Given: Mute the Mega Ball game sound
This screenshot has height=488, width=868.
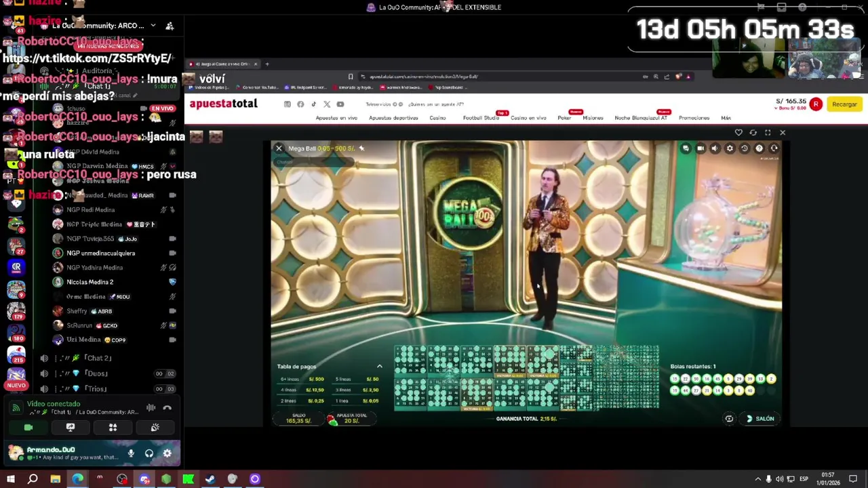Looking at the screenshot, I should [x=715, y=148].
